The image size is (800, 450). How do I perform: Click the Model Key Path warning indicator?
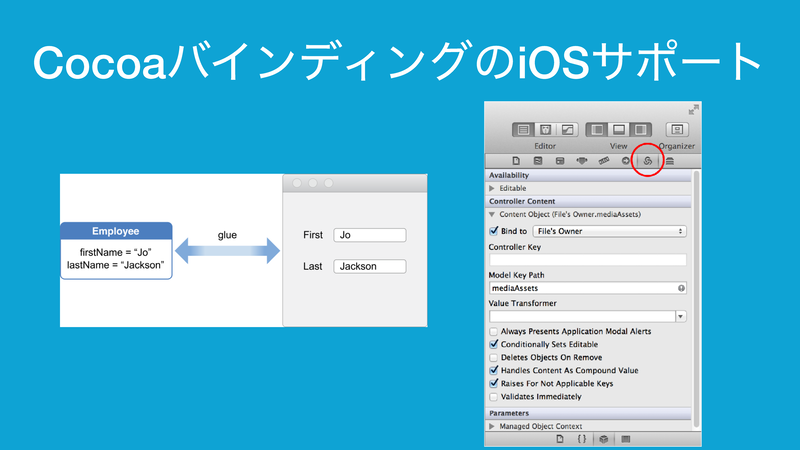[681, 288]
